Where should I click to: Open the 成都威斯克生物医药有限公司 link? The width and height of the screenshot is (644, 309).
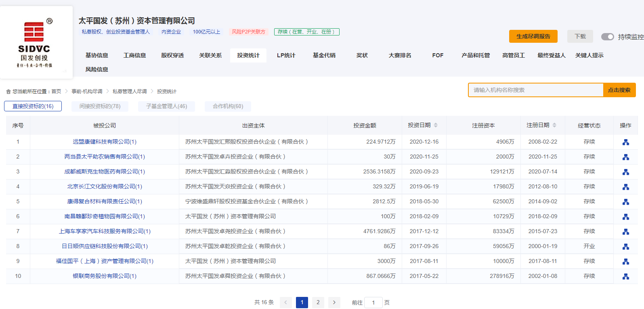tap(104, 172)
